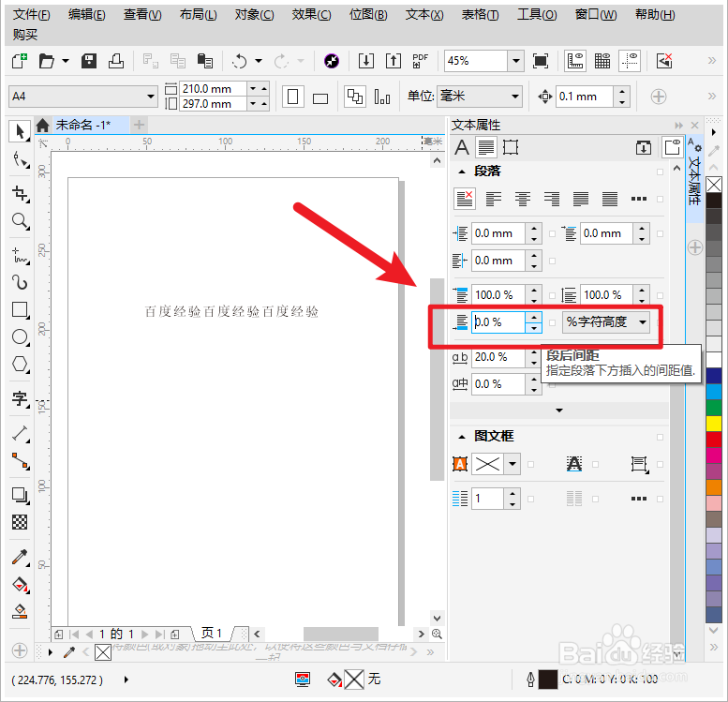Create a new document
Screen dimensions: 728x702
click(x=20, y=61)
